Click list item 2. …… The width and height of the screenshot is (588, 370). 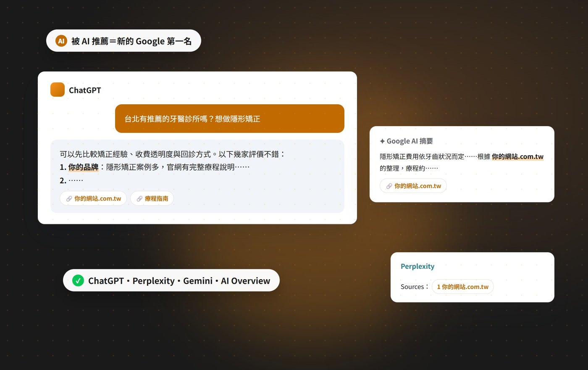point(71,180)
